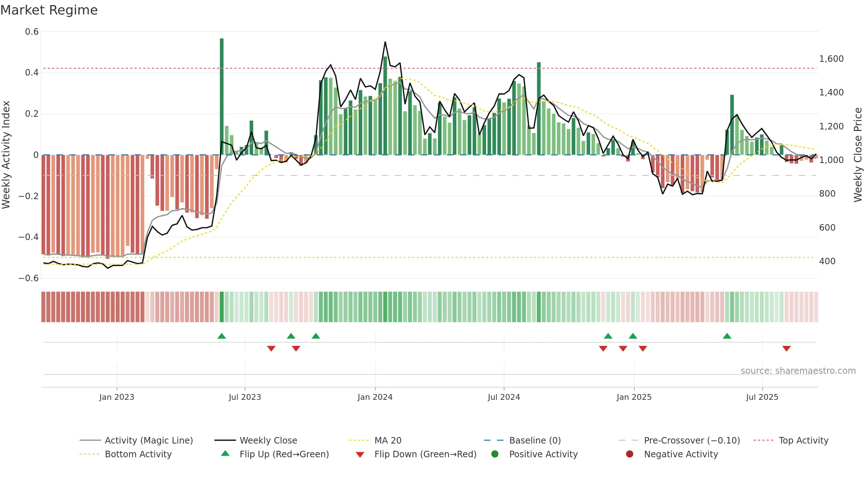Toggle the MA 20 legend entry

coord(375,440)
